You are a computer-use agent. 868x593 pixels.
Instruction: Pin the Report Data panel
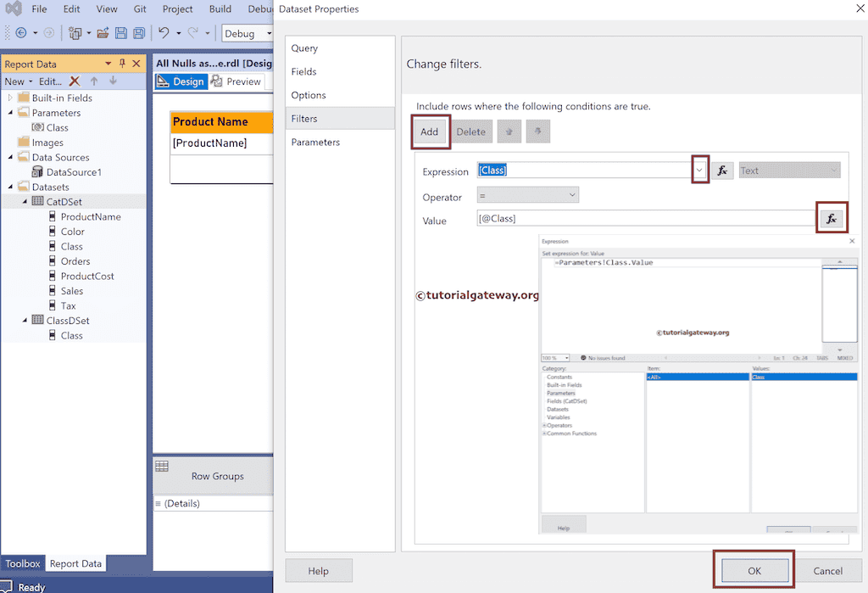[x=121, y=63]
